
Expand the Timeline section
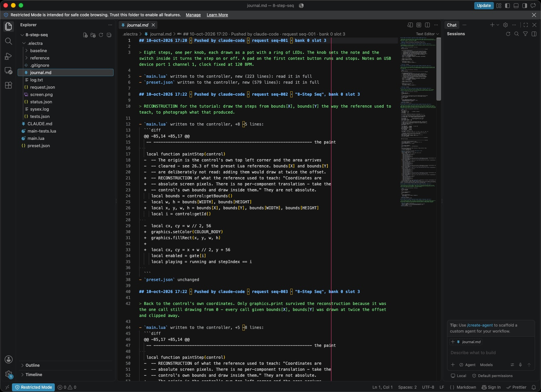point(66,375)
